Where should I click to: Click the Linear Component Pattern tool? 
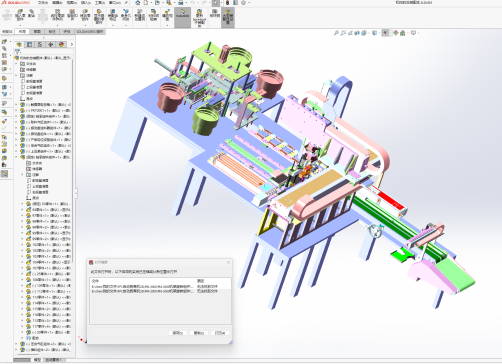click(57, 15)
